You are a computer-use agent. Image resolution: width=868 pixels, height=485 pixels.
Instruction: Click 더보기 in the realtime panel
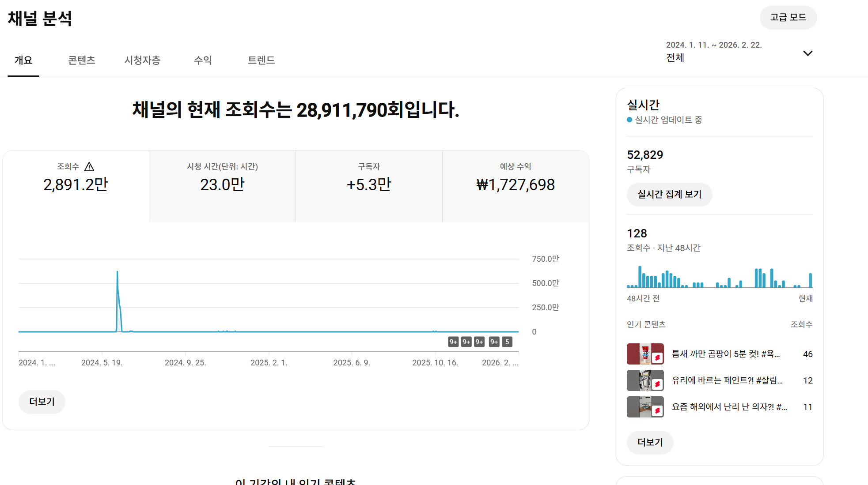[x=650, y=442]
